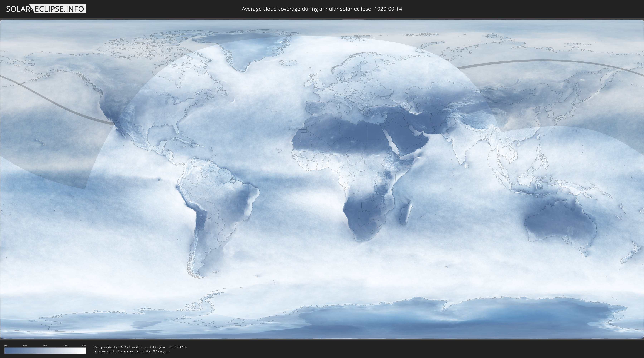Click the Resolution: 0.1 degrees text
This screenshot has height=358, width=644.
click(153, 352)
